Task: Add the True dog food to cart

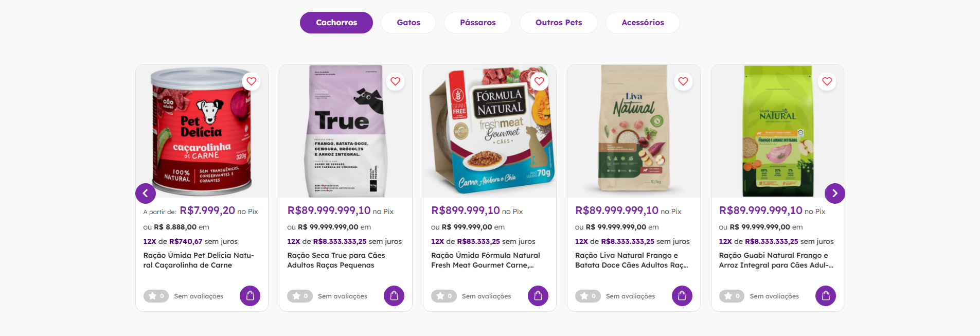Action: pyautogui.click(x=394, y=296)
